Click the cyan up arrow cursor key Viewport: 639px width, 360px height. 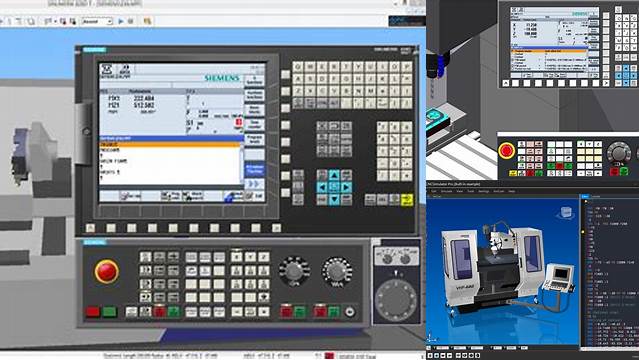[x=334, y=176]
